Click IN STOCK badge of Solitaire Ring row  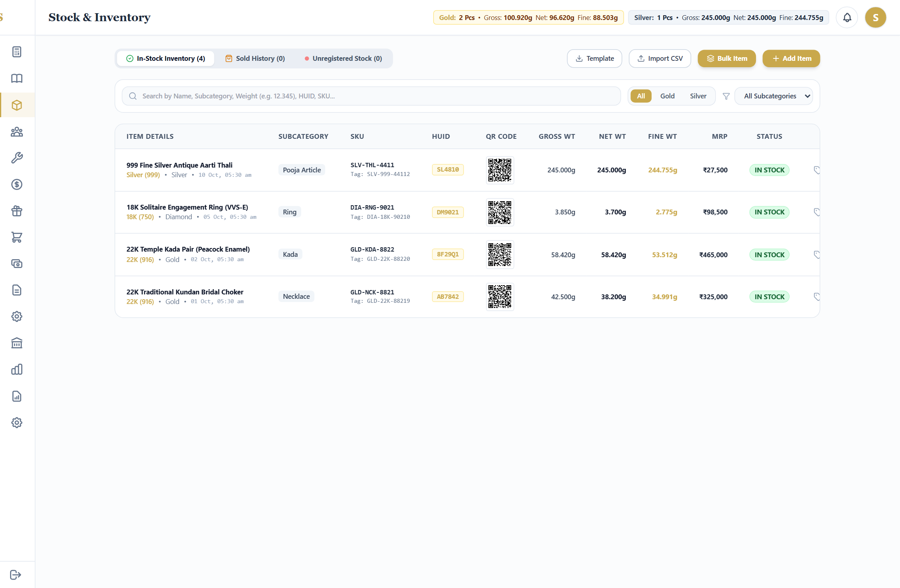pos(769,212)
